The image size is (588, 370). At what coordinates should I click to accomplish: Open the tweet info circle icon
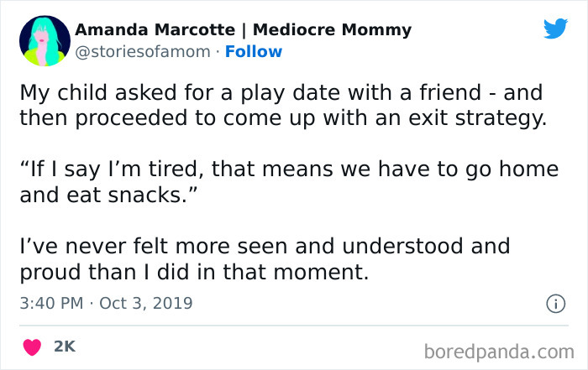[554, 304]
